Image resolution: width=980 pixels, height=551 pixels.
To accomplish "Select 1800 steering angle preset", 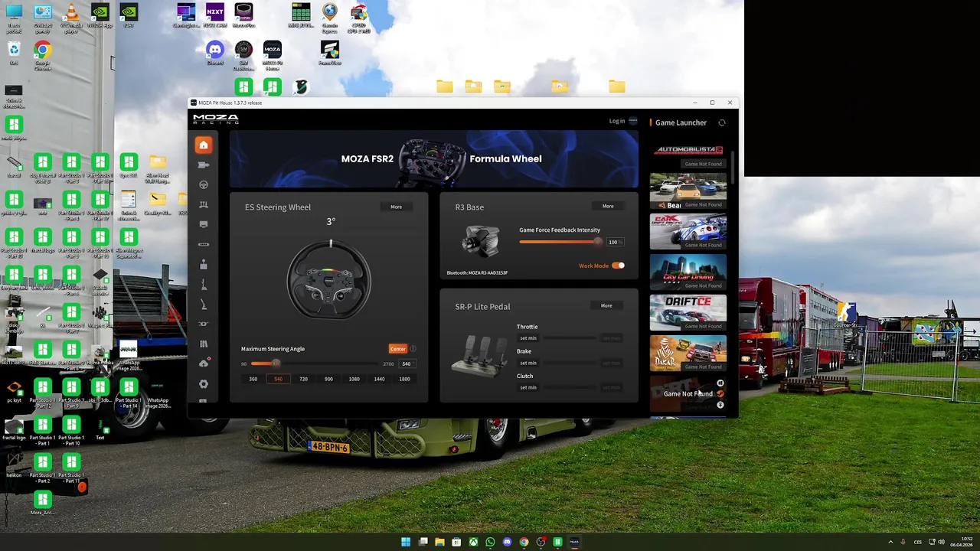I will click(x=404, y=379).
